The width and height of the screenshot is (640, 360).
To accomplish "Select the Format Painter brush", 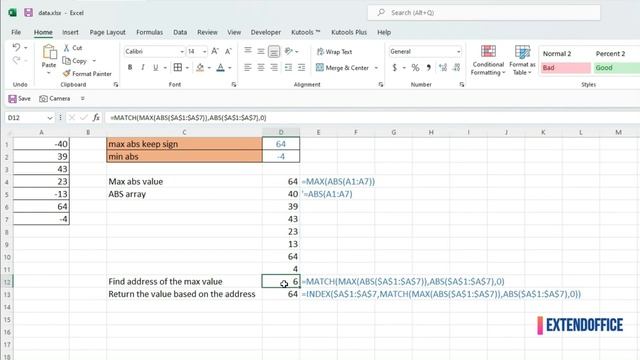I will point(67,73).
